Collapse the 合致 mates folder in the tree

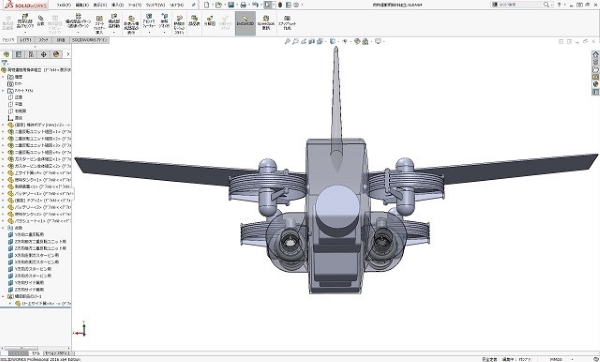pyautogui.click(x=3, y=228)
